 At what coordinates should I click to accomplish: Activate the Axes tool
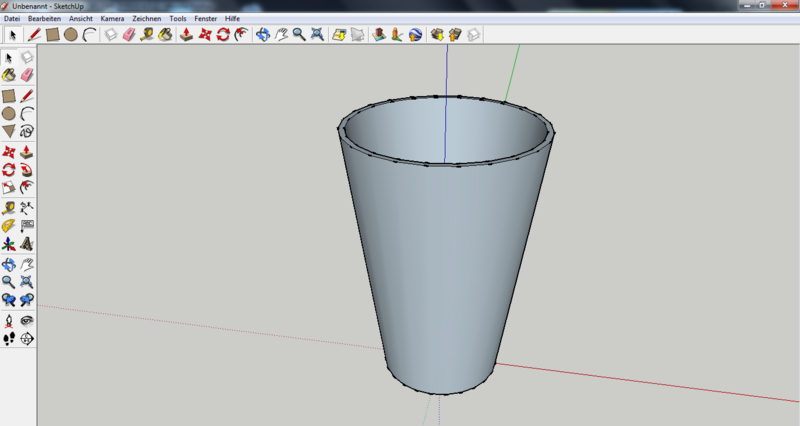coord(8,244)
